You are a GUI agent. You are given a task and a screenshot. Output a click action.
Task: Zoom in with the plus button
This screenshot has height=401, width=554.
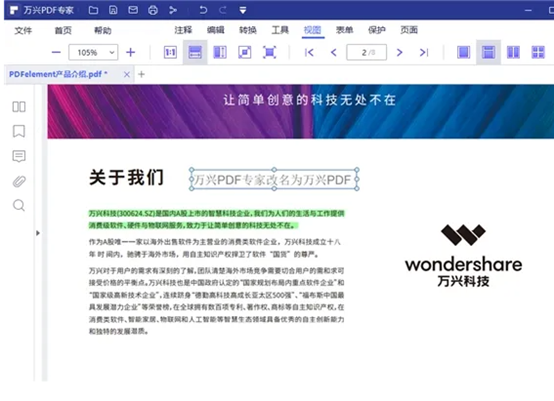tap(131, 53)
